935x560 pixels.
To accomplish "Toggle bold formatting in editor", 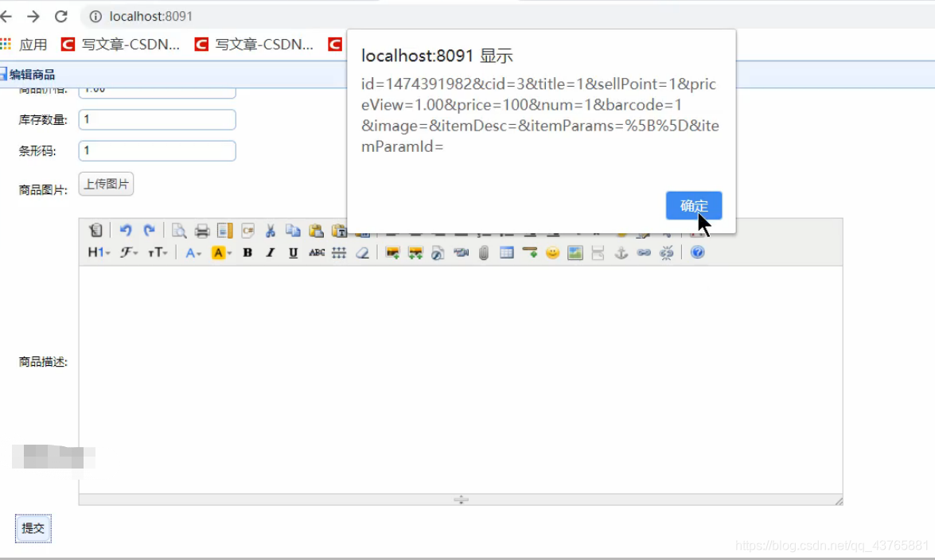I will point(247,253).
